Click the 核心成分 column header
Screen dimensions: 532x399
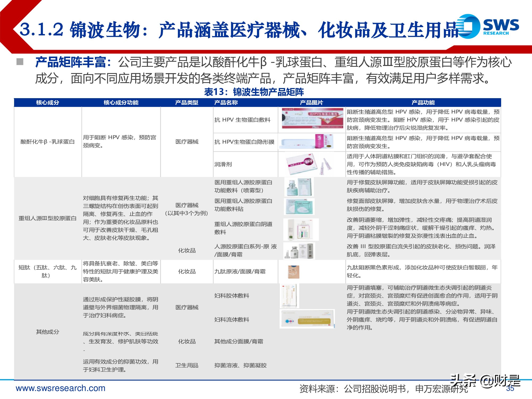point(48,102)
